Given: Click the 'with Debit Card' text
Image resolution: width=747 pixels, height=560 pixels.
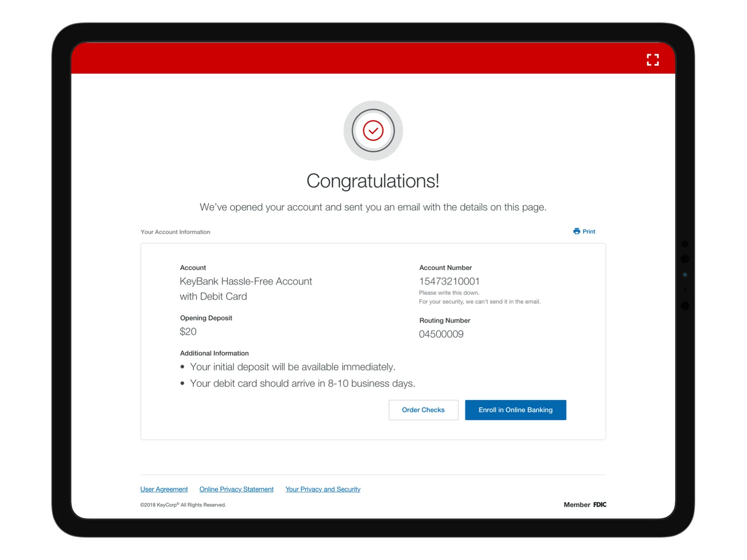Looking at the screenshot, I should click(213, 296).
